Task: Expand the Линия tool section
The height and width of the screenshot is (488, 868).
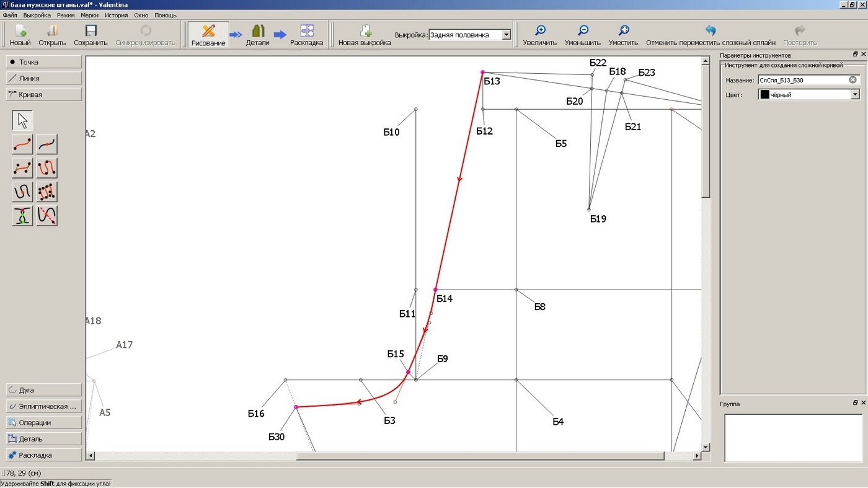Action: coord(43,78)
